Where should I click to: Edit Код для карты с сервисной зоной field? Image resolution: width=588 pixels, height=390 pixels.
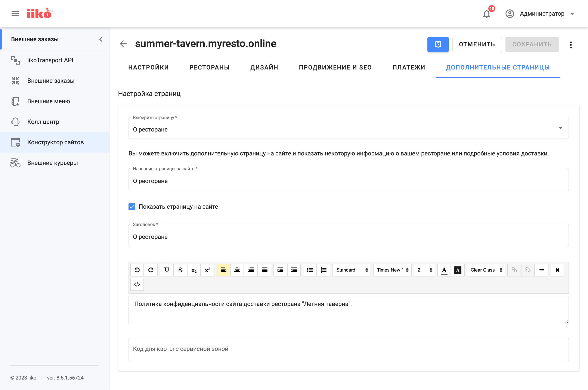point(349,349)
